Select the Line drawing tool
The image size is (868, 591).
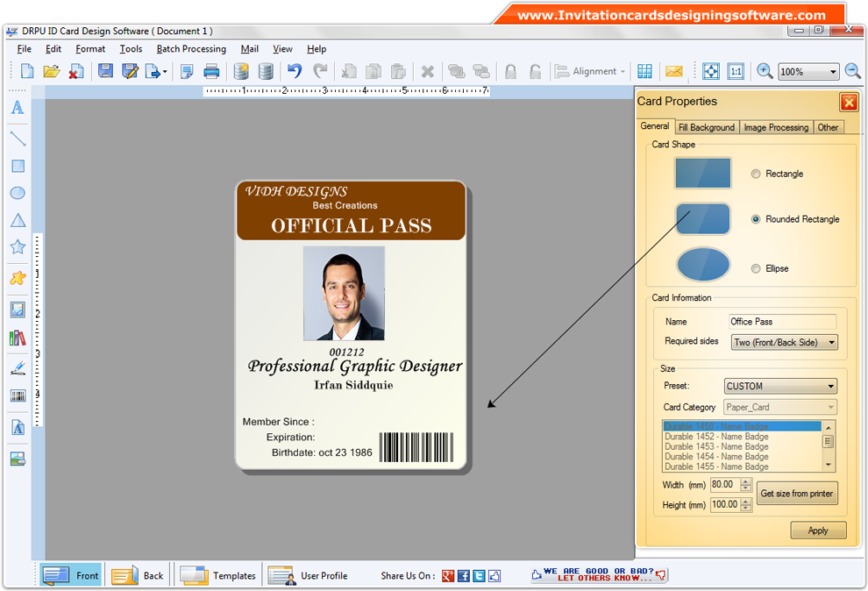(18, 139)
